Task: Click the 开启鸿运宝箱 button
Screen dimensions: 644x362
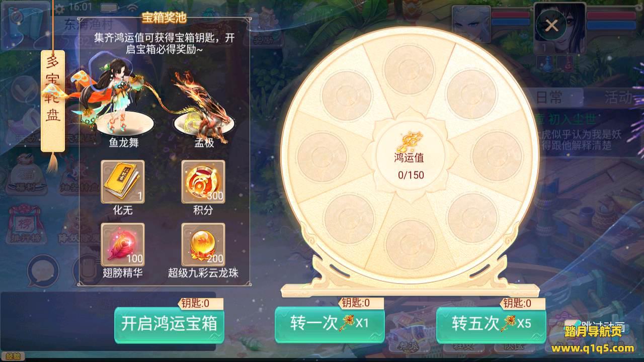Action: [x=169, y=324]
